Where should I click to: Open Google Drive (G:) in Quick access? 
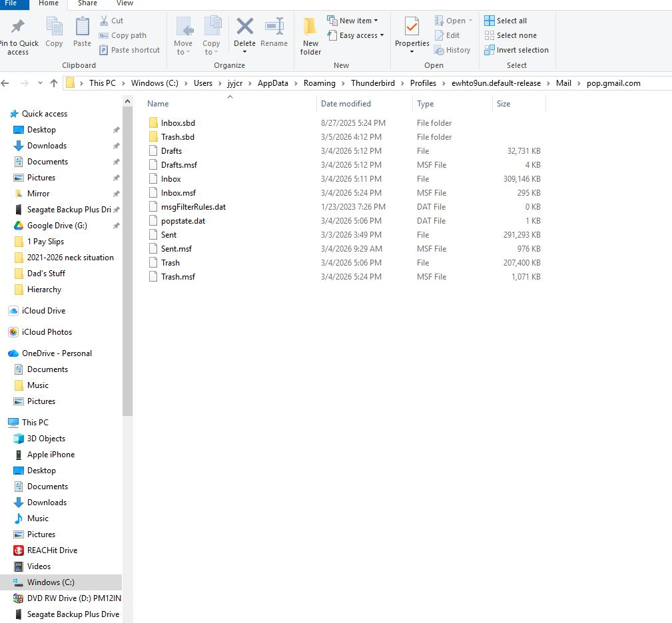[x=57, y=226]
